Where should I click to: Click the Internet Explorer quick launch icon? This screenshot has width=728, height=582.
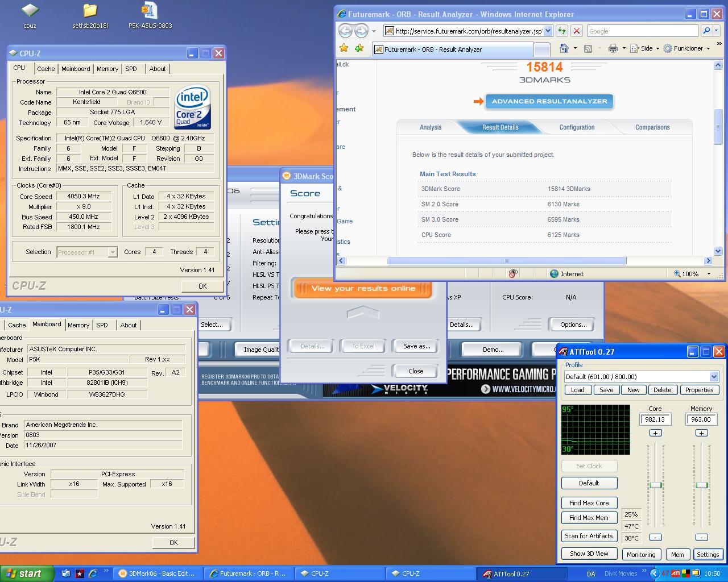[x=93, y=573]
